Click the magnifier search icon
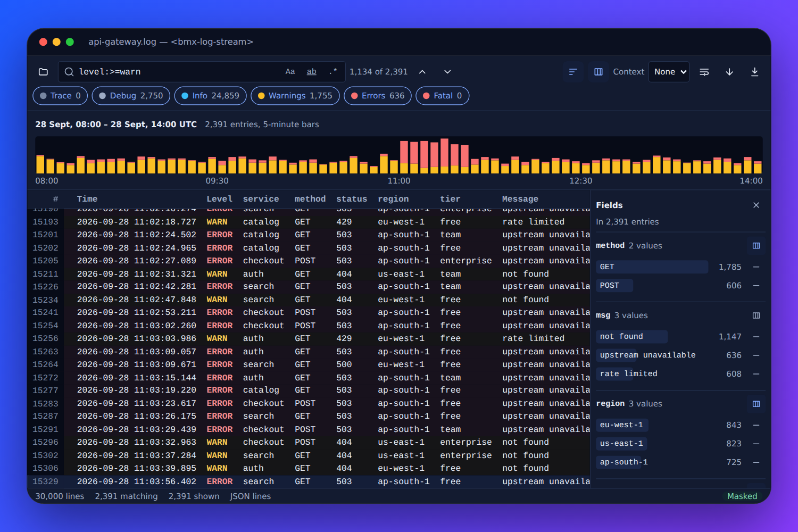This screenshot has height=532, width=798. pos(69,72)
